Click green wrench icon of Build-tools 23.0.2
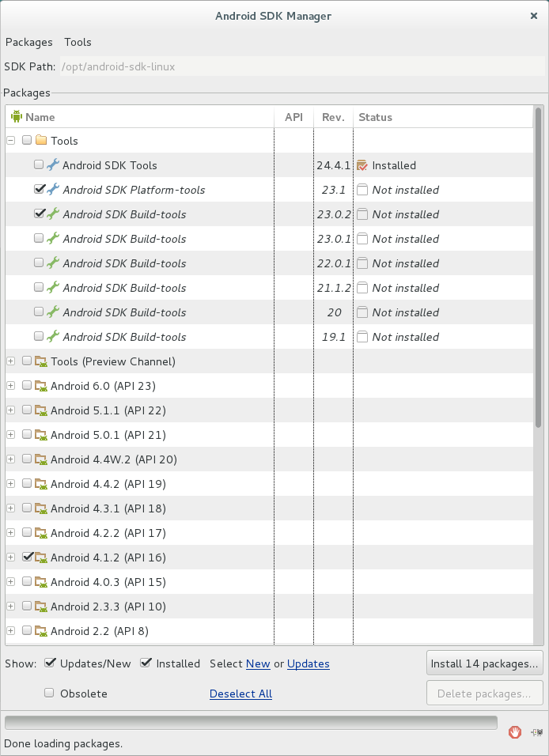Image resolution: width=549 pixels, height=756 pixels. click(53, 214)
